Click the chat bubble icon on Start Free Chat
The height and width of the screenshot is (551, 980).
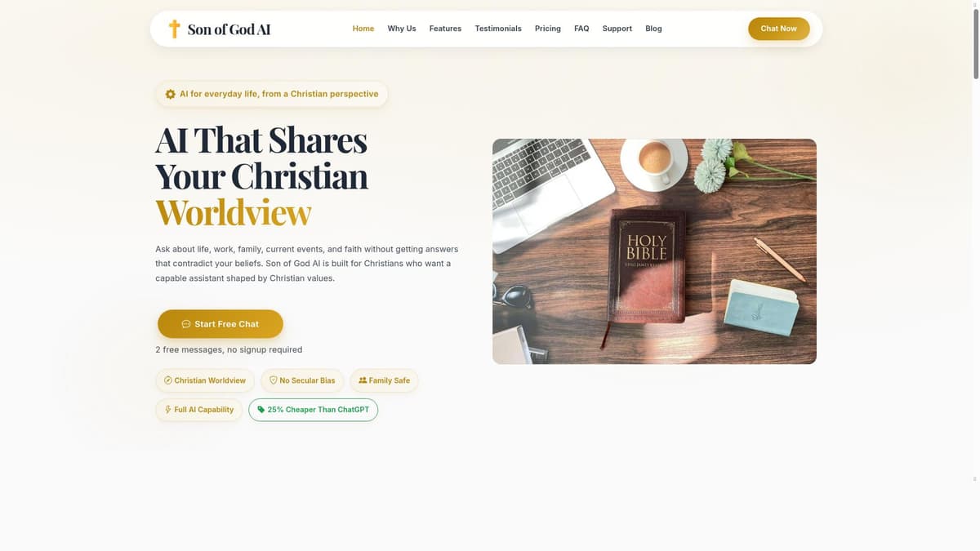point(186,324)
